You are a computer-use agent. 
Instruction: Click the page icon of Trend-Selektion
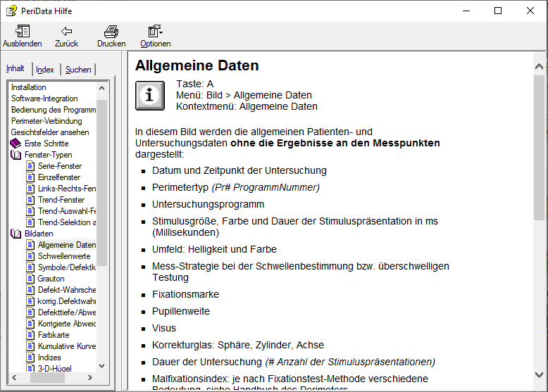pos(30,222)
